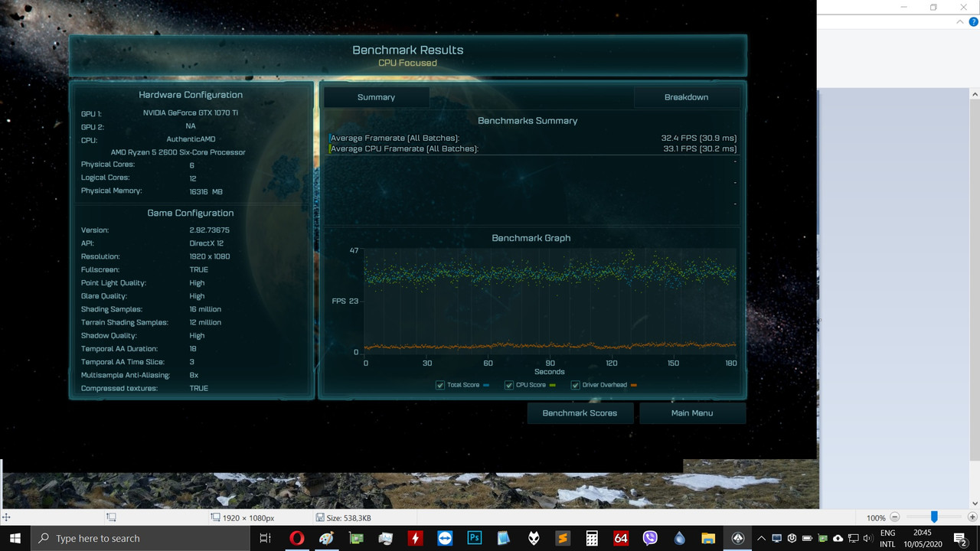Viewport: 980px width, 551px height.
Task: Return to Main Menu
Action: (x=691, y=412)
